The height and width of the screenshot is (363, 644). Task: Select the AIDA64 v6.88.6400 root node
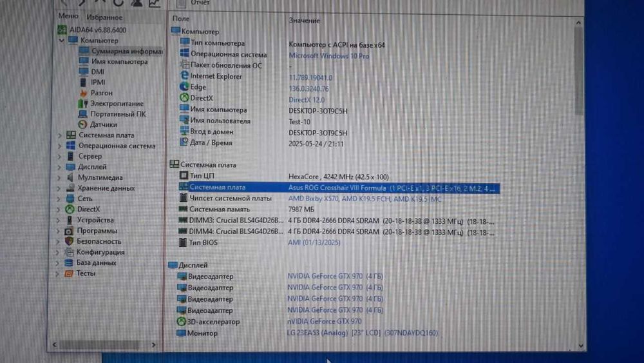[x=92, y=30]
